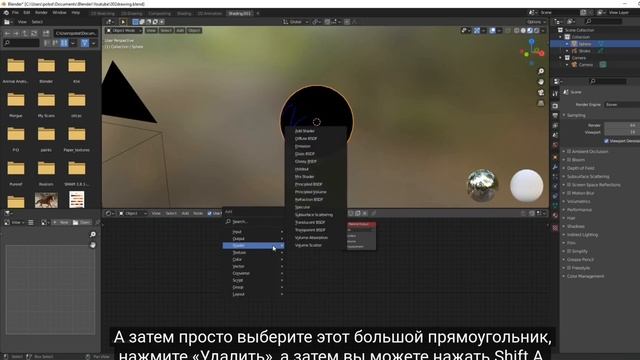Open the Help menu

tap(76, 13)
